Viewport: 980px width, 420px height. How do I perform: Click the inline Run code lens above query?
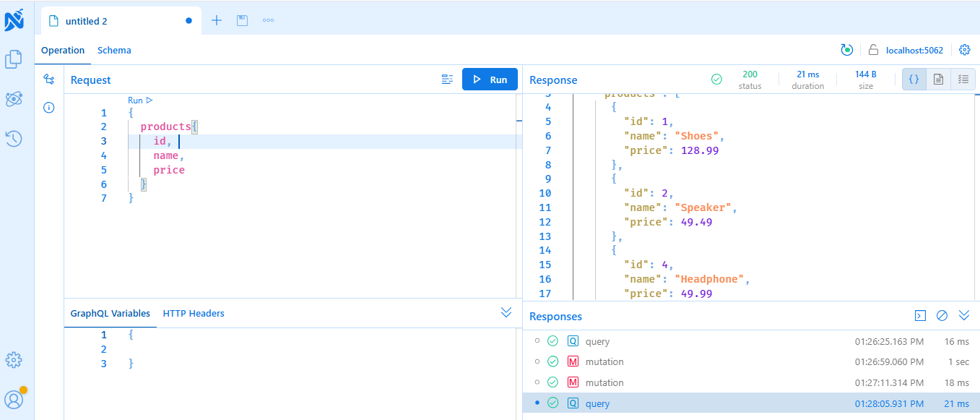pyautogui.click(x=140, y=100)
